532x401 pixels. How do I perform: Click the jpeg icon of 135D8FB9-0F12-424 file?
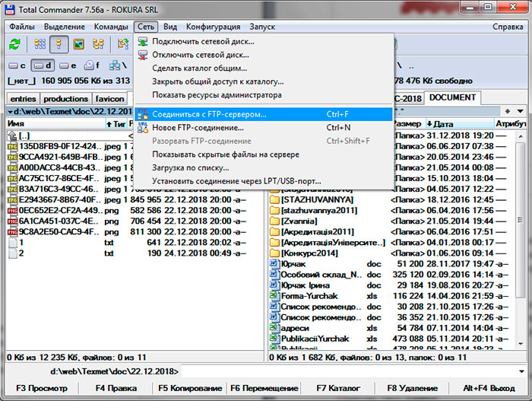13,147
